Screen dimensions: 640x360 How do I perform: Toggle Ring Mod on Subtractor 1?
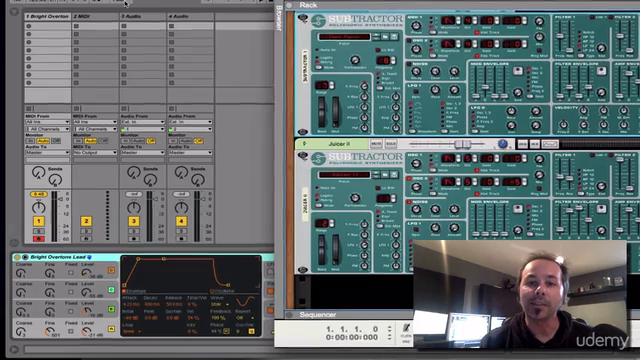click(539, 51)
